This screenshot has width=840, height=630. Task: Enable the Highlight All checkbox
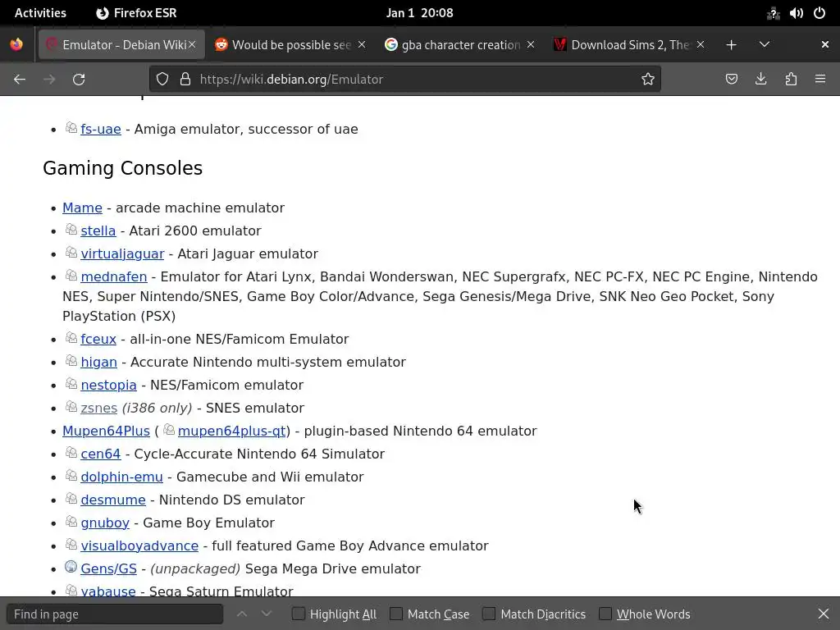pos(299,614)
